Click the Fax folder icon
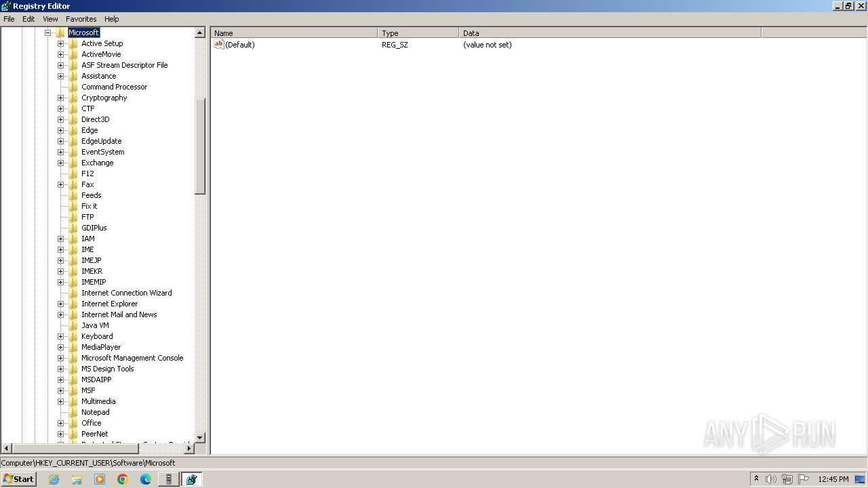 click(x=73, y=184)
